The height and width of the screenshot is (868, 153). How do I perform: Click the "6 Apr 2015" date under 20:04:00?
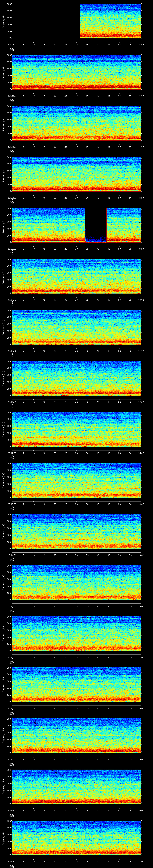12,48
